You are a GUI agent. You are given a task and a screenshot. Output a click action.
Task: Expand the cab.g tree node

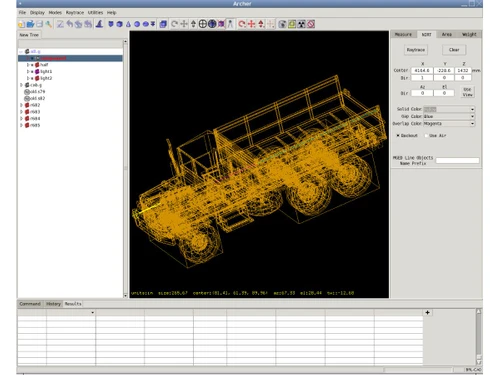pos(21,85)
